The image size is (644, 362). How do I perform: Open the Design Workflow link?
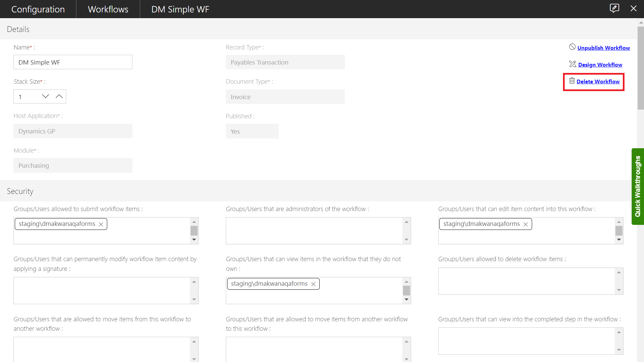pos(600,65)
